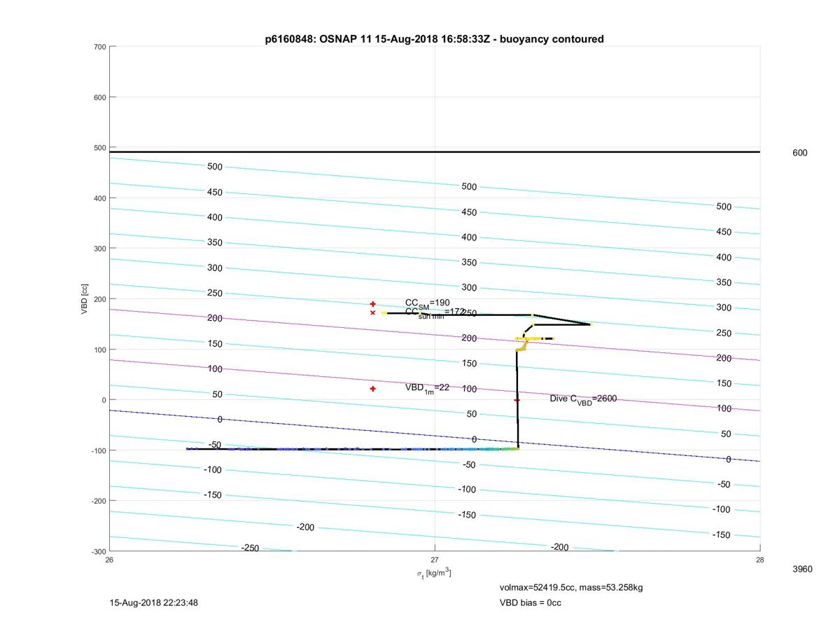Click the red x marker beside CC surf min
Screen dimensions: 840x620
click(373, 313)
